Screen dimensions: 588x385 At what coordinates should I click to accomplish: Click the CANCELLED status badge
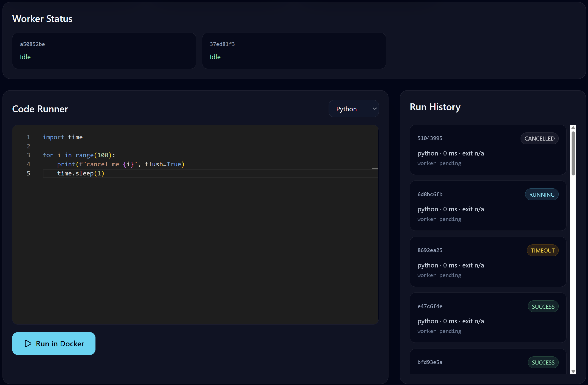[x=540, y=139]
